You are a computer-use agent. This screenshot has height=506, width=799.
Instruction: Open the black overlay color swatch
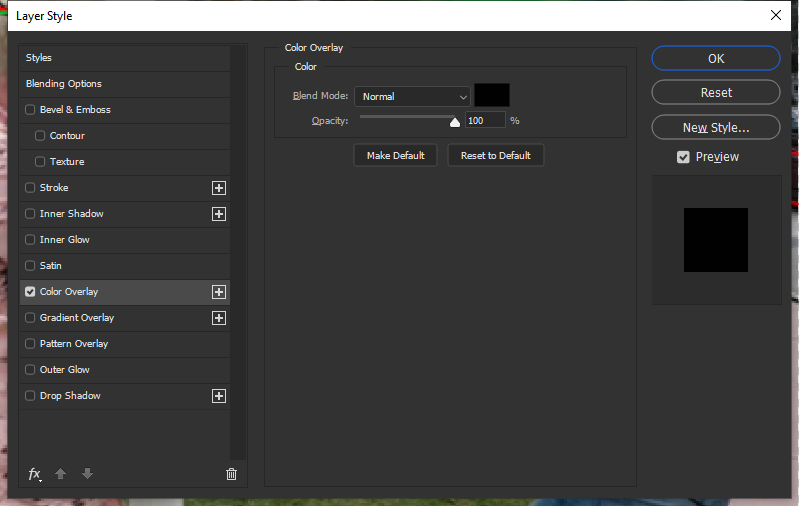(x=492, y=95)
